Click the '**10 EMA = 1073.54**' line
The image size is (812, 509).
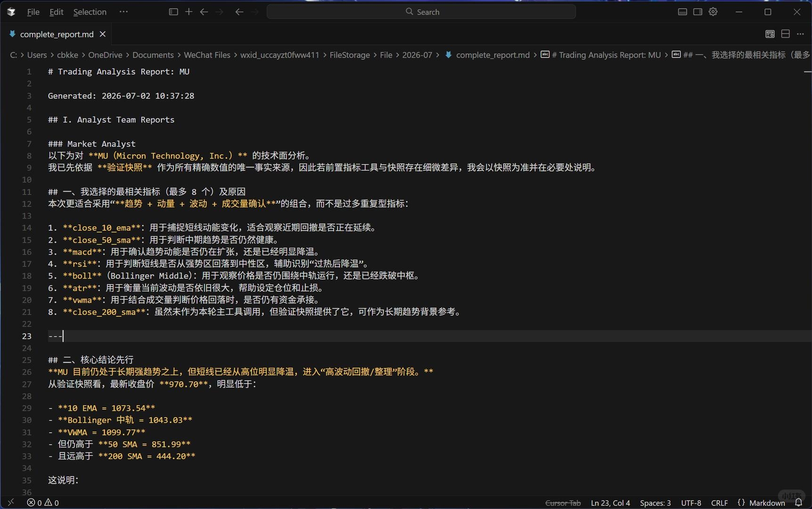pos(102,408)
